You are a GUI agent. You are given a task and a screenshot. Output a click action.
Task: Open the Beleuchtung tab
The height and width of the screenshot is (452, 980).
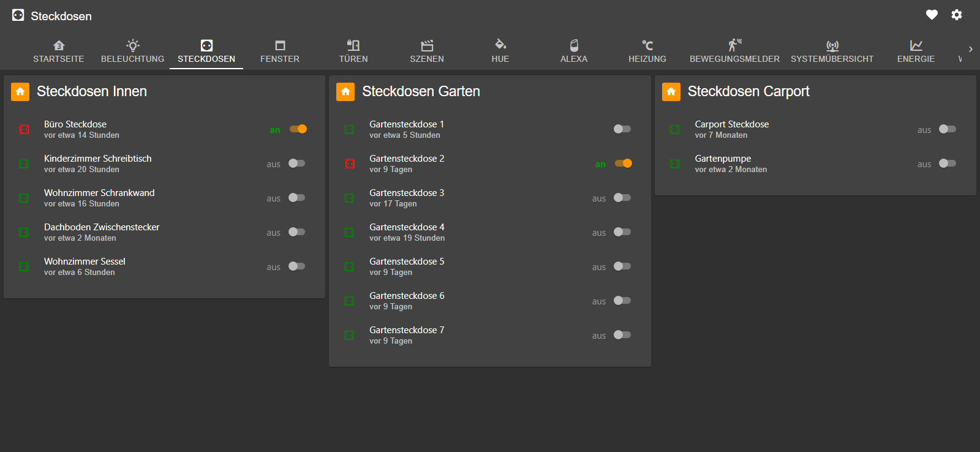coord(133,51)
